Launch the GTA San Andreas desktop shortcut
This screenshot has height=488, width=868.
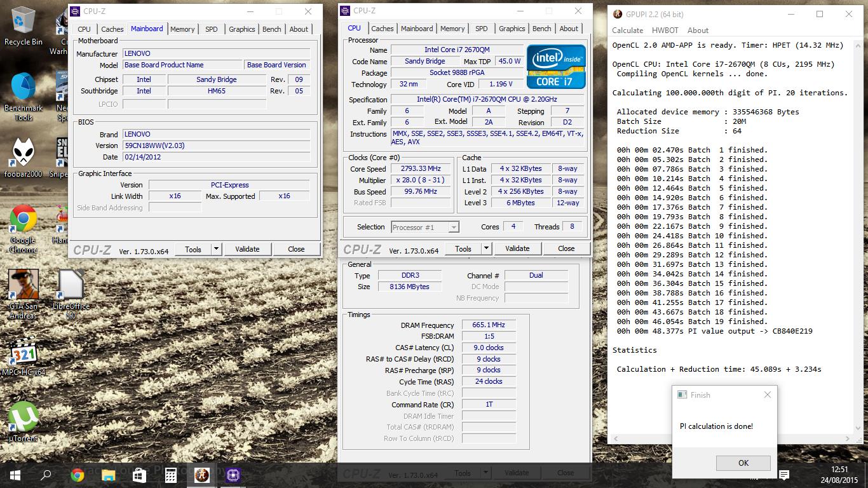24,294
